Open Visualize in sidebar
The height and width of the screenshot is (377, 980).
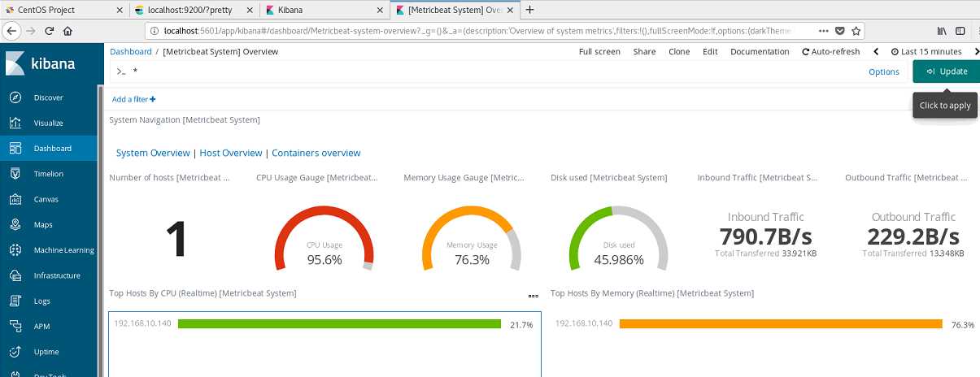point(49,123)
